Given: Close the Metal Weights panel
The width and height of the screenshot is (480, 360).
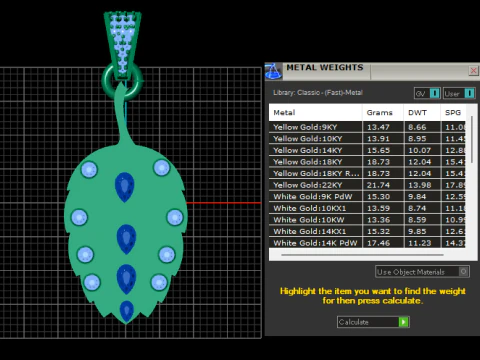Looking at the screenshot, I should 473,71.
